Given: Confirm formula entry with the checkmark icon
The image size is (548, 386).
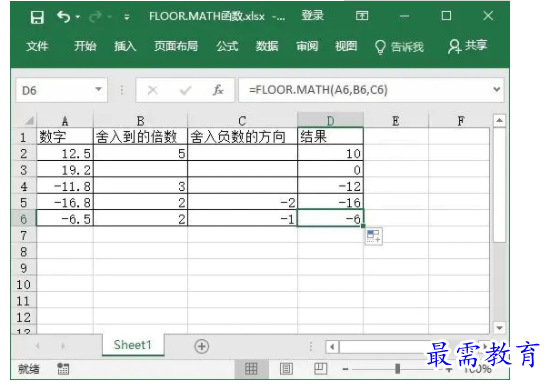Looking at the screenshot, I should click(185, 91).
